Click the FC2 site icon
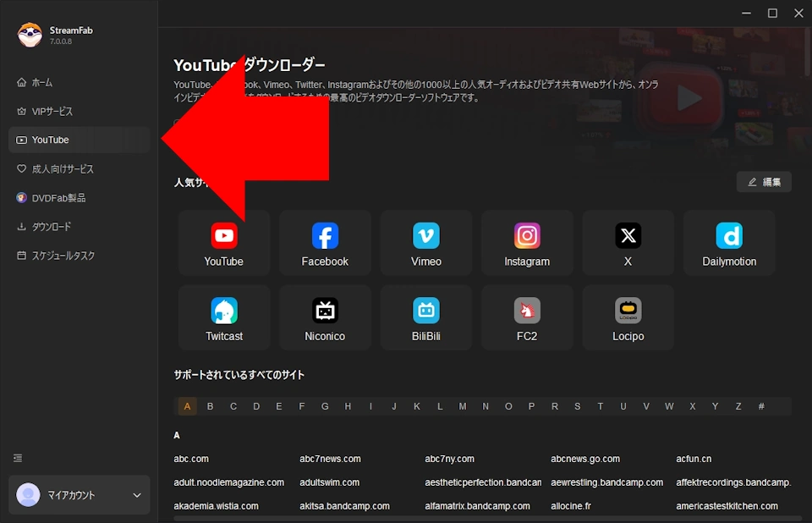 tap(527, 317)
